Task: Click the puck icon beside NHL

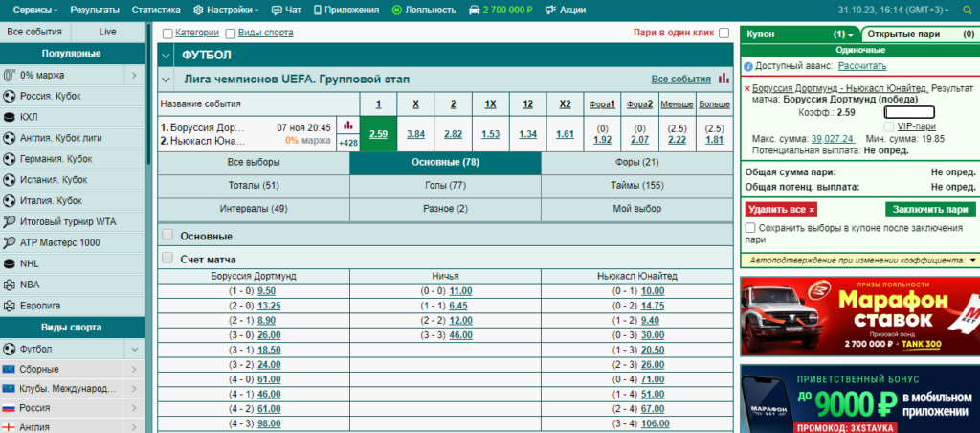Action: tap(9, 264)
